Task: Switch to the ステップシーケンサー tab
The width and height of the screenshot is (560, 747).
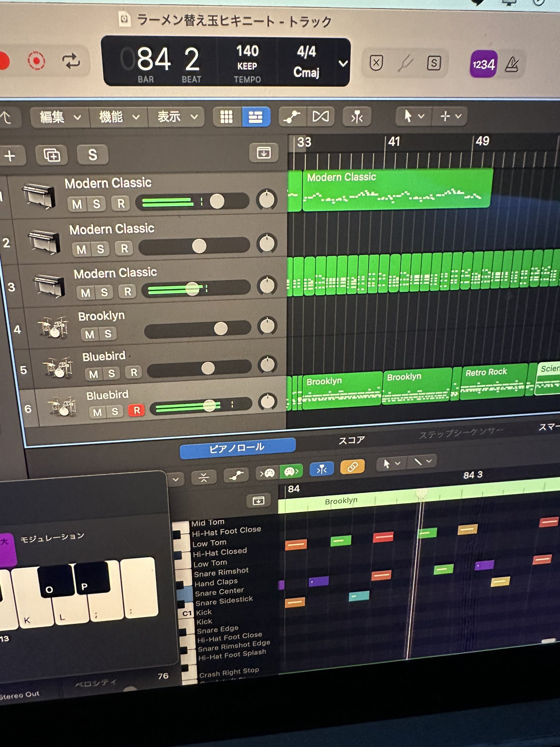Action: [x=462, y=433]
